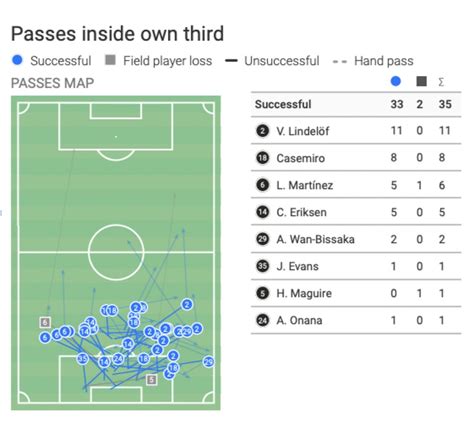
Task: Click blue 35 marker on the pitch
Action: click(82, 359)
